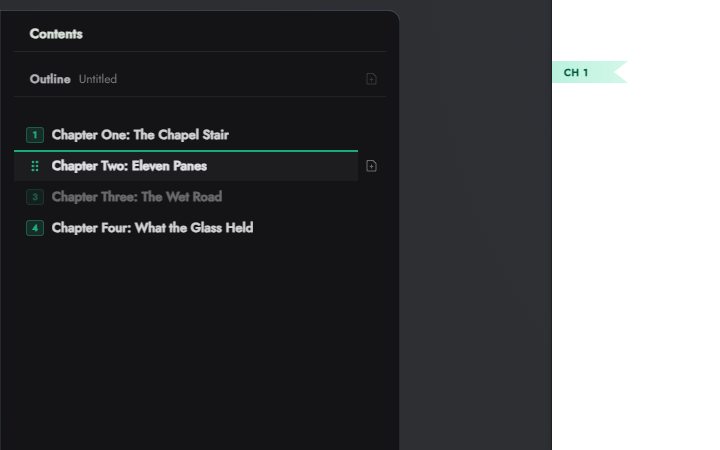
Task: Grab the drag handle on Chapter Two
Action: tap(35, 166)
